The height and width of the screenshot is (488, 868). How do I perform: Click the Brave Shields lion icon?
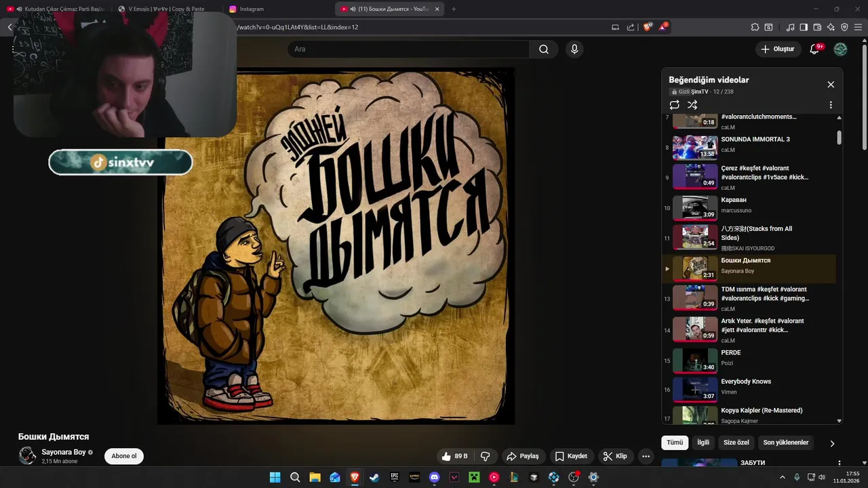647,27
